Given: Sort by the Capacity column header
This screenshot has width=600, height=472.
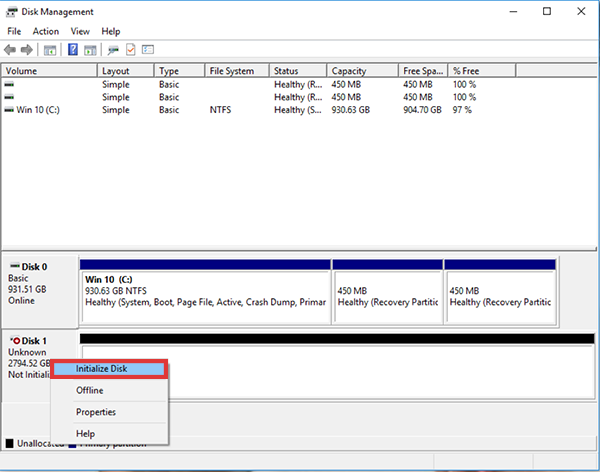Looking at the screenshot, I should 362,71.
